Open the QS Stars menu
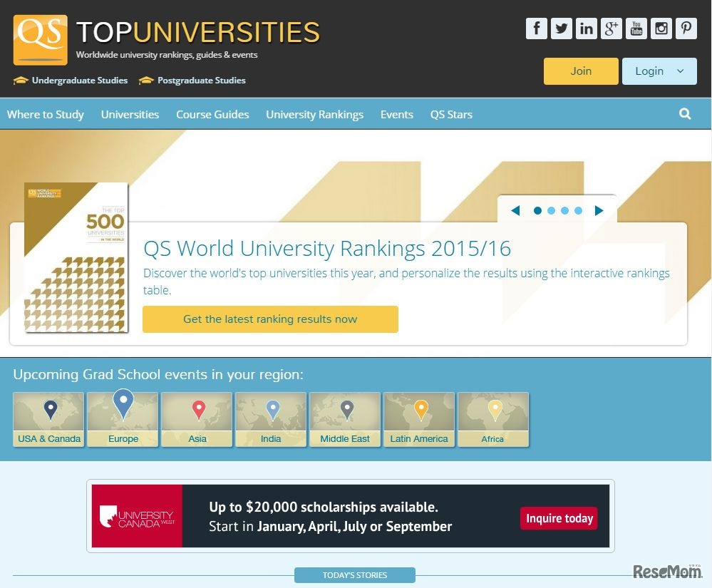712x588 pixels. [451, 115]
